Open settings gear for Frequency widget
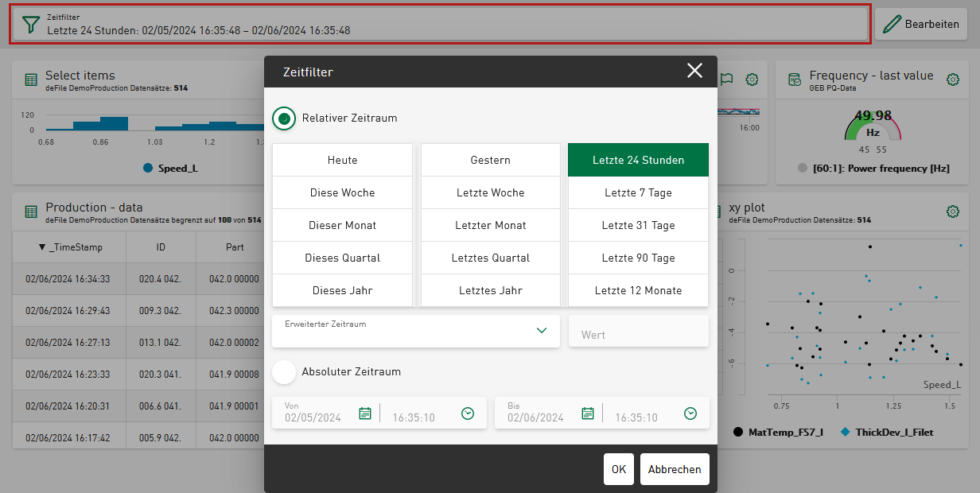980x493 pixels. pos(952,80)
